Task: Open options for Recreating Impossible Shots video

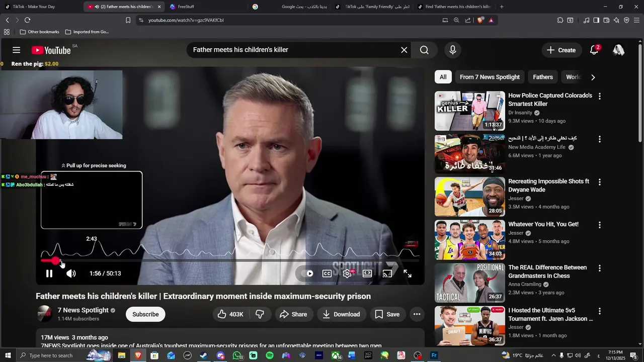Action: (599, 182)
